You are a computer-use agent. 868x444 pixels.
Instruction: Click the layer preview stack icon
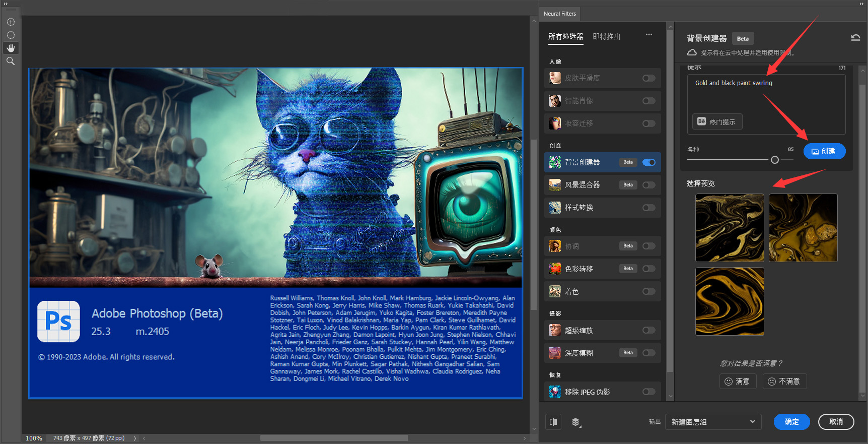(576, 422)
